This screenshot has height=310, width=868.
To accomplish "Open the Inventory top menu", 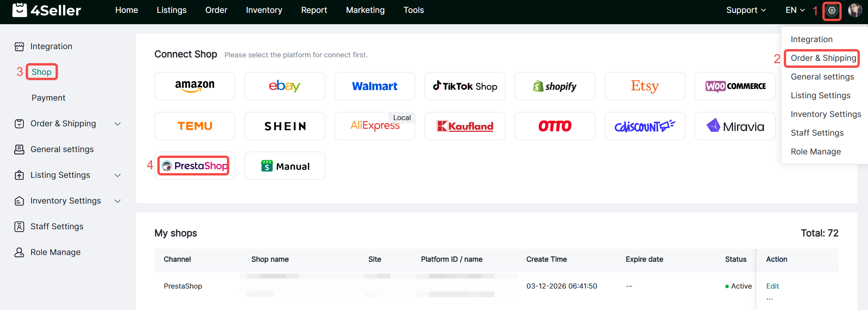I will [264, 10].
